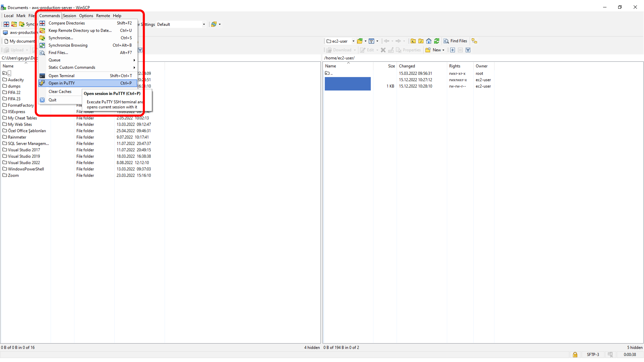Viewport: 644px width, 362px height.
Task: Click the New button in remote toolbar
Action: (433, 50)
